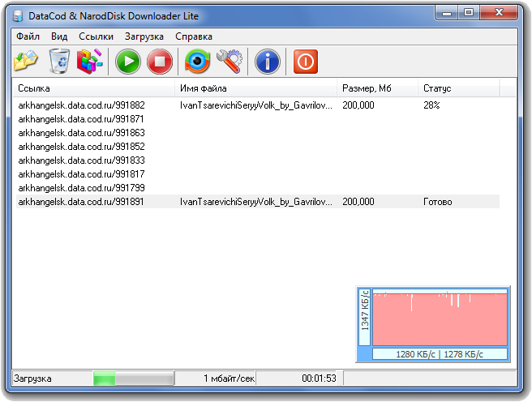Click the colorful eye monitor icon
The image size is (532, 402).
[x=197, y=62]
